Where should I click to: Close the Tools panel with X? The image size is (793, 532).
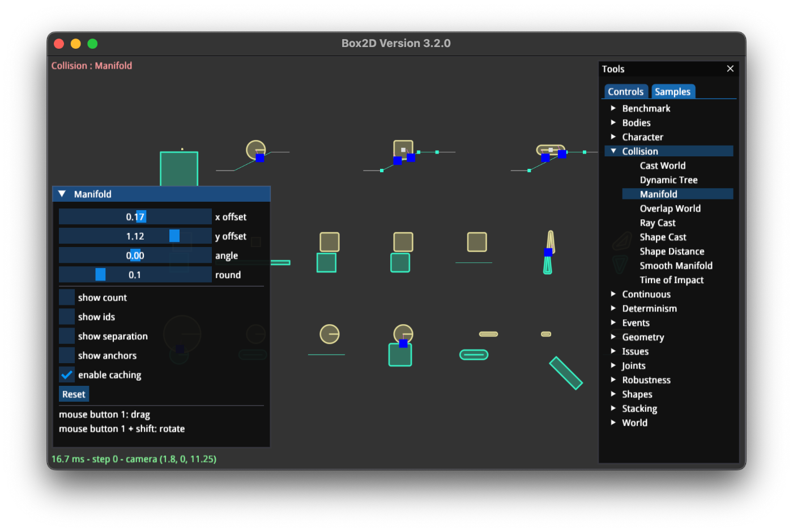(730, 69)
